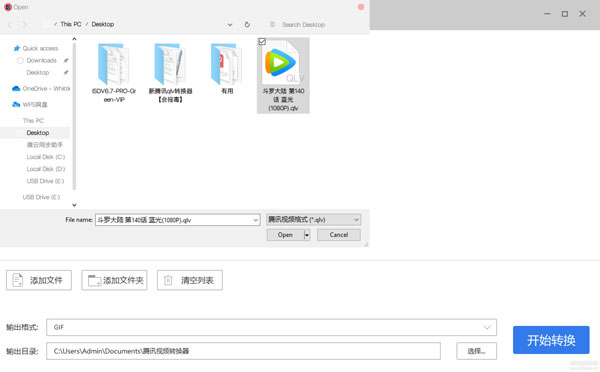600x372 pixels.
Task: Click the 输出目录 path field
Action: click(x=243, y=351)
